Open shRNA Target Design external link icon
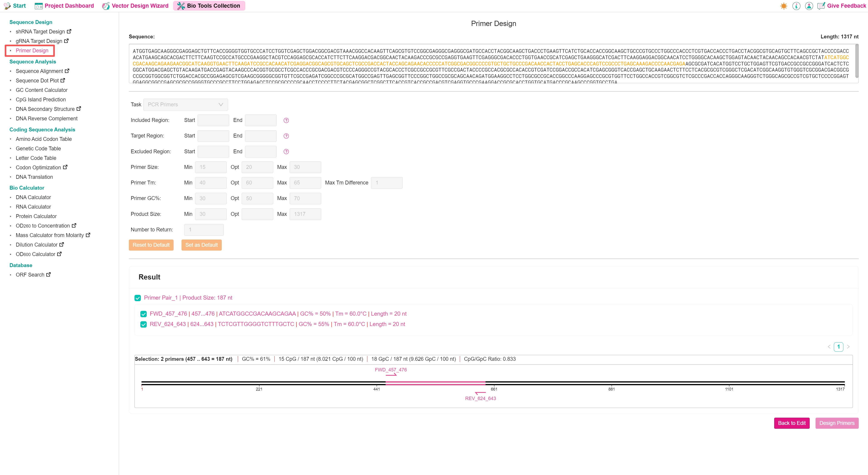This screenshot has width=868, height=475. point(69,31)
